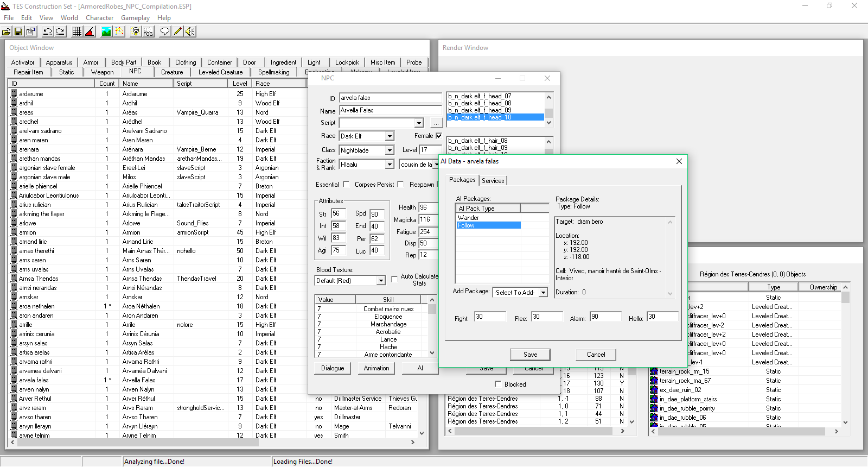Click Save in AI Data dialog

[x=530, y=355]
